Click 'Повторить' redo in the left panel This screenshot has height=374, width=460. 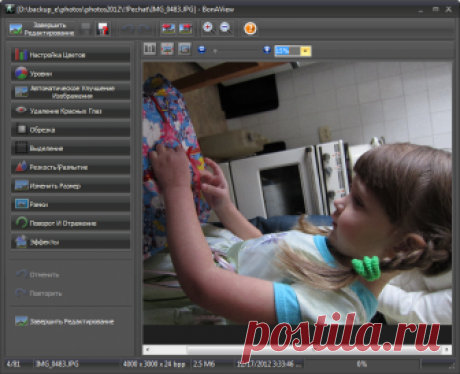[39, 293]
